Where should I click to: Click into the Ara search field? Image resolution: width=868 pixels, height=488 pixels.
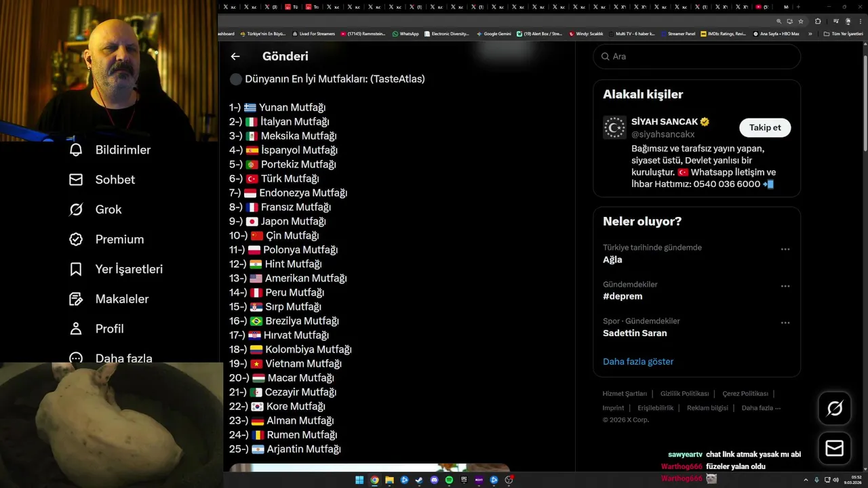pyautogui.click(x=697, y=56)
